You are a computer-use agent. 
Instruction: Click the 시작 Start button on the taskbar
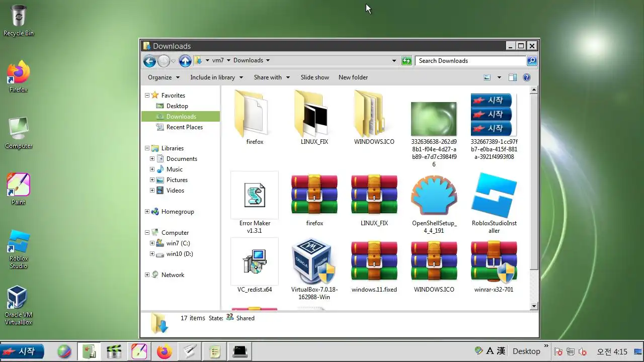[22, 351]
